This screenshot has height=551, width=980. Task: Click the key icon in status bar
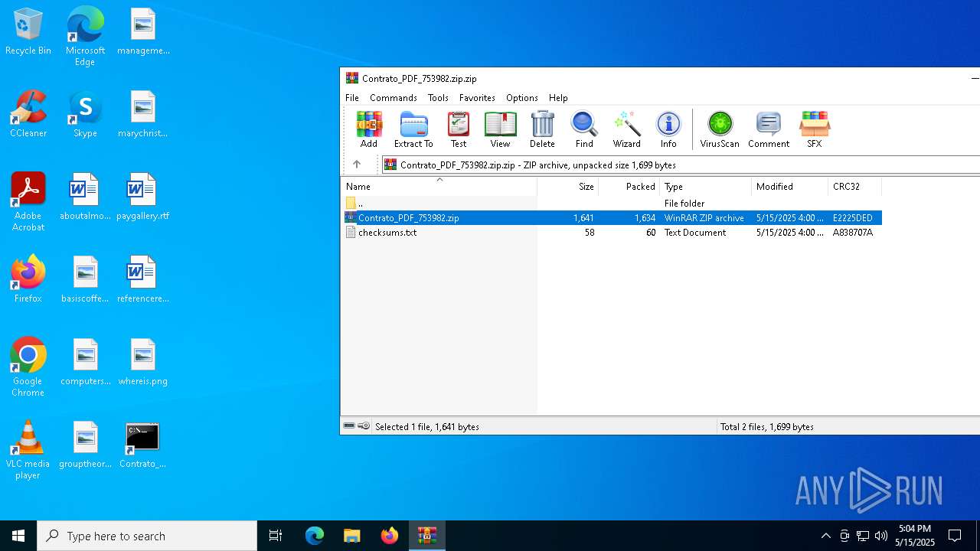tap(364, 426)
